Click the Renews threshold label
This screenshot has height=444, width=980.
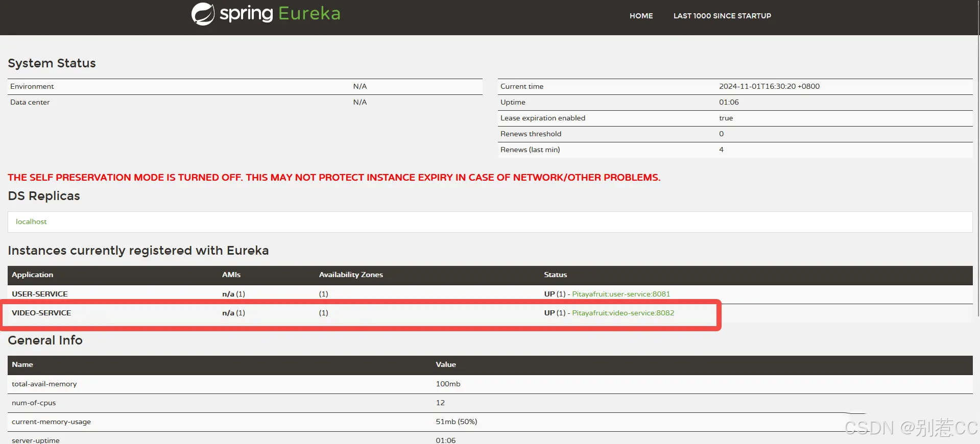[x=531, y=134]
